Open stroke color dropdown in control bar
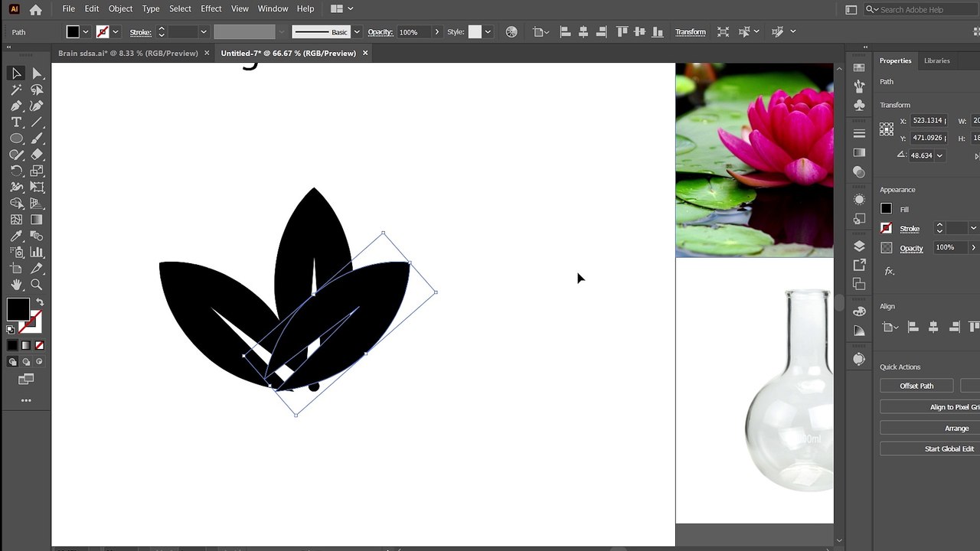This screenshot has width=980, height=551. coord(115,32)
